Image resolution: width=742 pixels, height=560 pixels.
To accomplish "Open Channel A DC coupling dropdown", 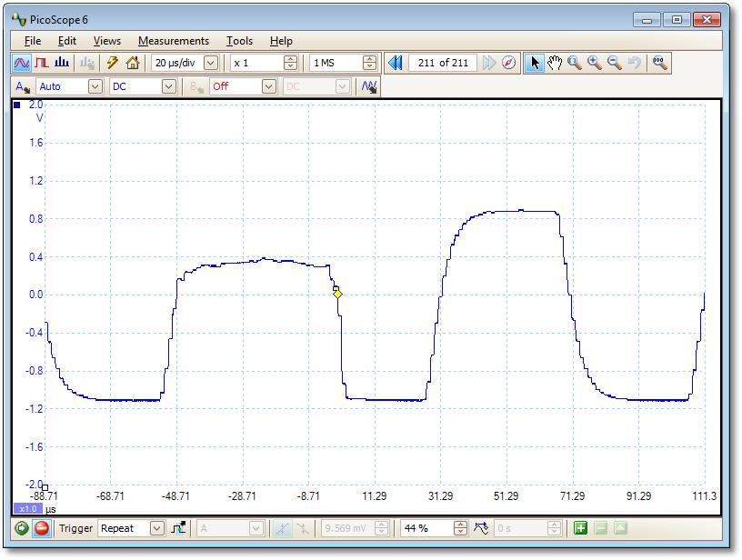I will pos(169,87).
